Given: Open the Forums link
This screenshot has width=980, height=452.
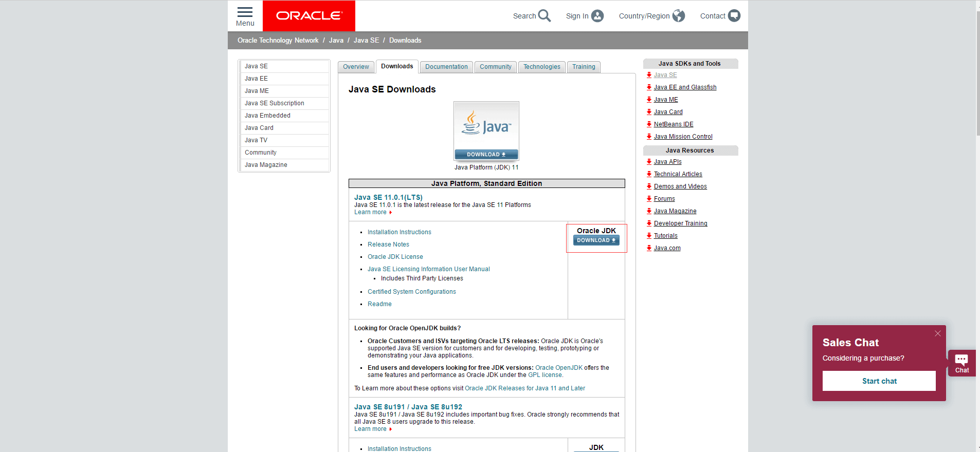Looking at the screenshot, I should point(664,199).
